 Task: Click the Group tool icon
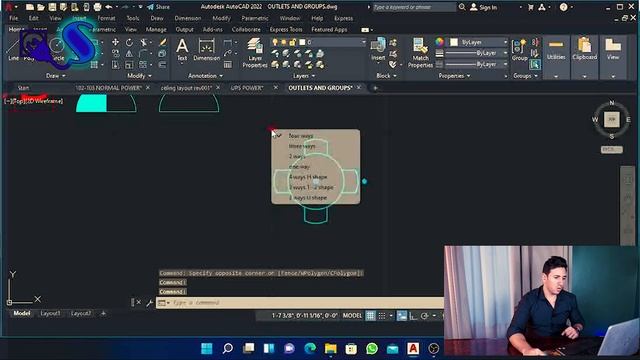pyautogui.click(x=519, y=50)
